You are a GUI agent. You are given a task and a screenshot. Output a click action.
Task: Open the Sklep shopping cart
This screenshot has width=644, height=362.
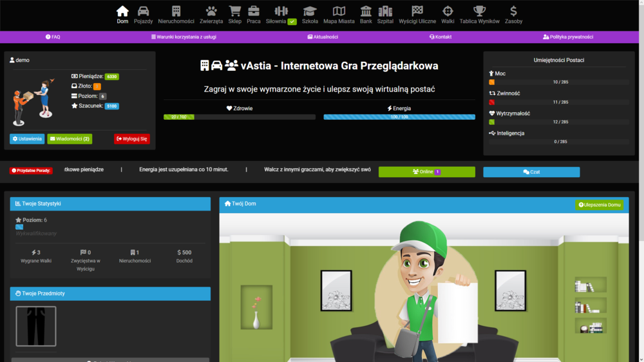coord(234,11)
